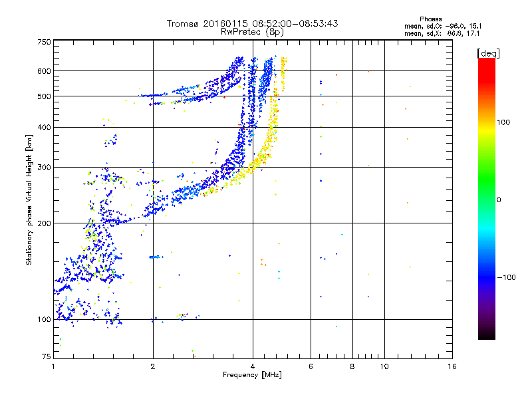Click the 'Frequency [MHz]' axis label
This screenshot has height=399, width=532.
pos(252,375)
